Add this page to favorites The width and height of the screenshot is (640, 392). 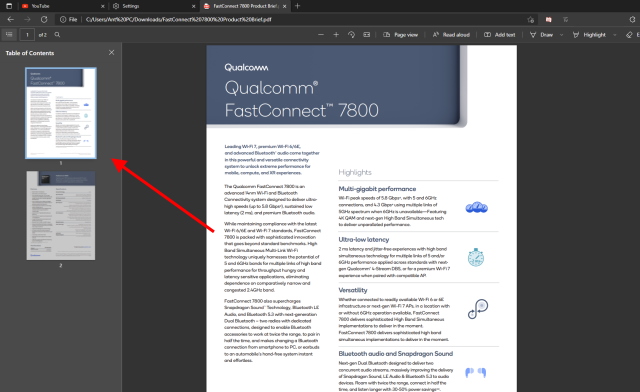(530, 19)
